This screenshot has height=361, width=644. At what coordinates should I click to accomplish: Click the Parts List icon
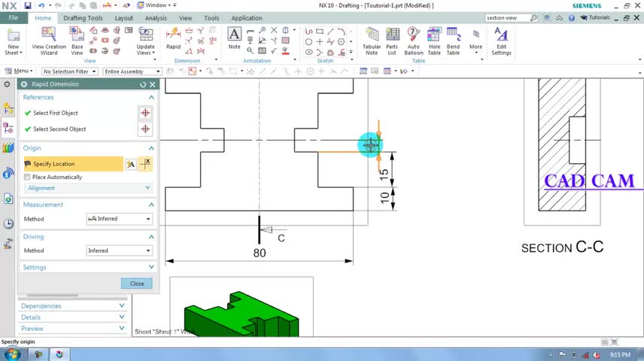click(x=392, y=41)
